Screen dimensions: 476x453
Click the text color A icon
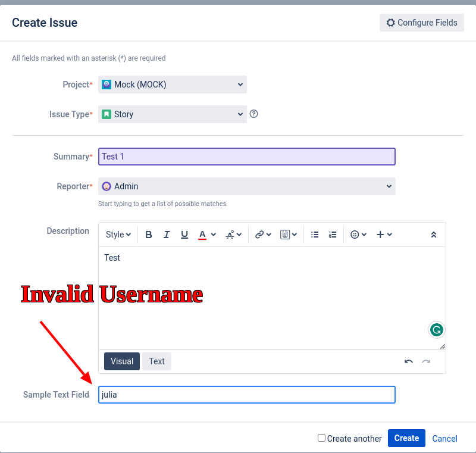coord(202,235)
